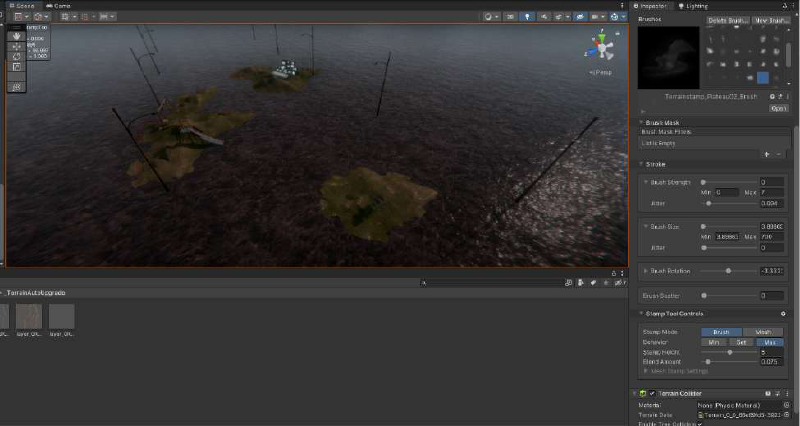This screenshot has width=800, height=426.
Task: Expand the Brush Rotation foldout
Action: [x=643, y=271]
